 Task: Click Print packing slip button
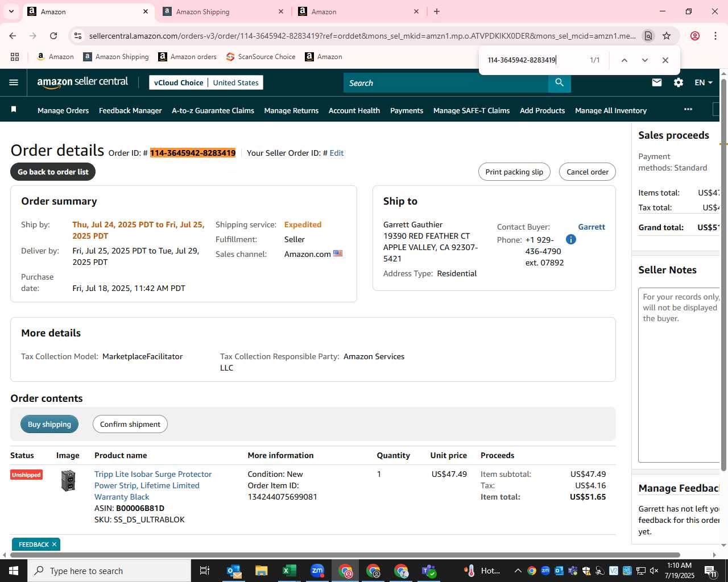(x=514, y=172)
